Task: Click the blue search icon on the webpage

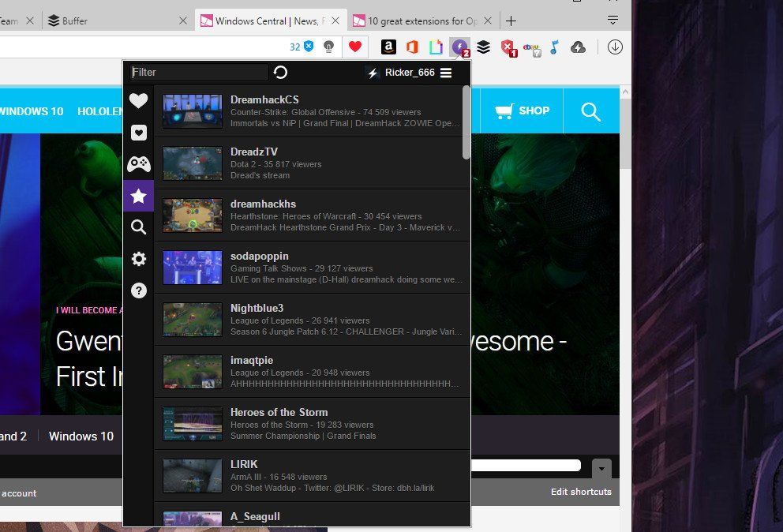Action: (x=590, y=111)
